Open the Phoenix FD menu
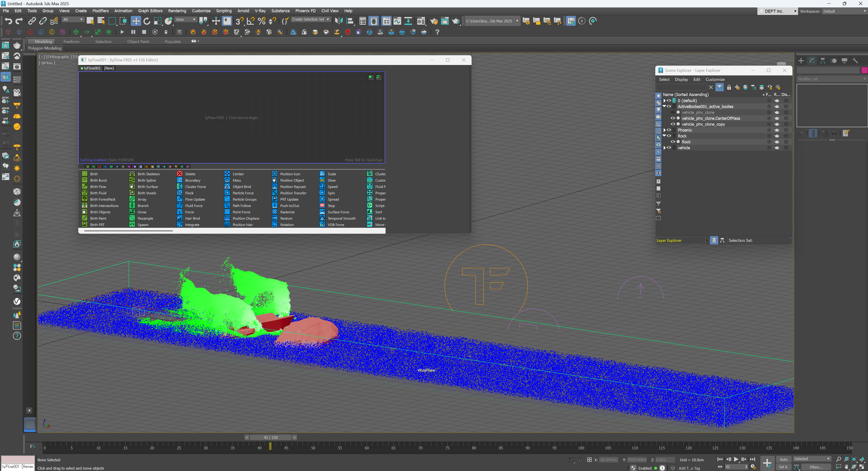 coord(305,11)
